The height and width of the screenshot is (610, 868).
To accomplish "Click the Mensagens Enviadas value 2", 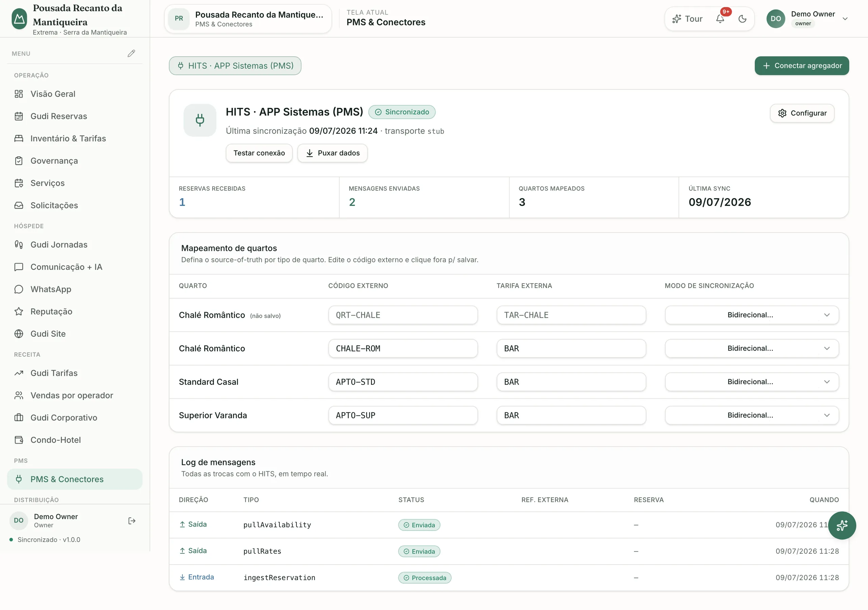I will click(x=352, y=202).
